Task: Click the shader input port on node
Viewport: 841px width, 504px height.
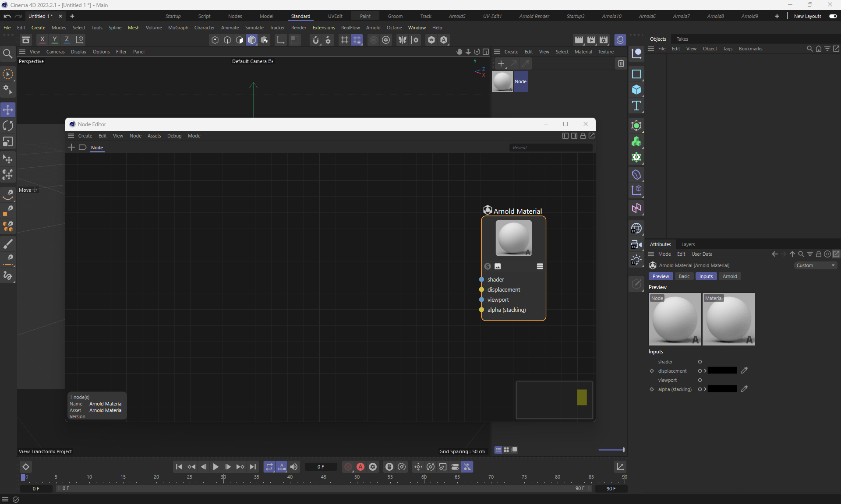Action: tap(481, 279)
